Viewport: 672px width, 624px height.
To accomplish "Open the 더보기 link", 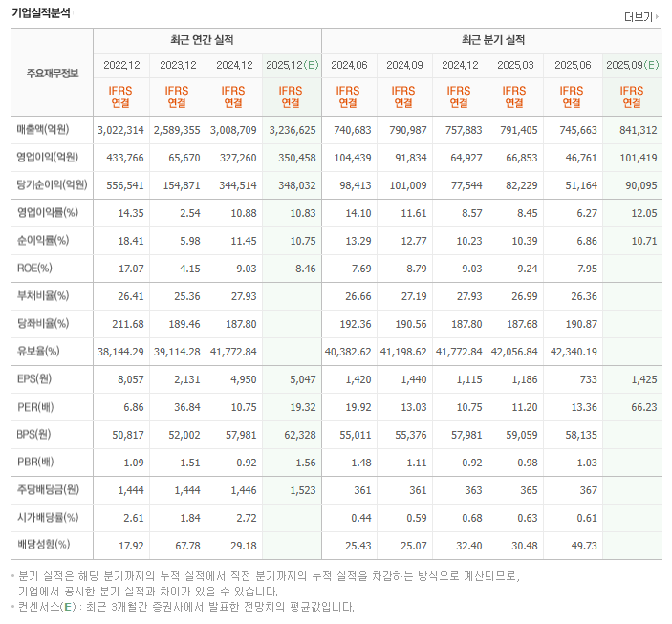I will tap(637, 17).
